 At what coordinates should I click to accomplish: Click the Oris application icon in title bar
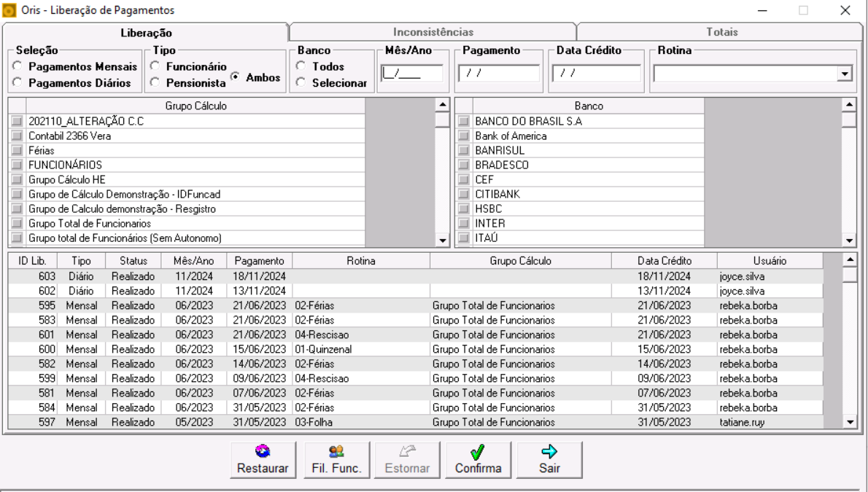(x=9, y=10)
